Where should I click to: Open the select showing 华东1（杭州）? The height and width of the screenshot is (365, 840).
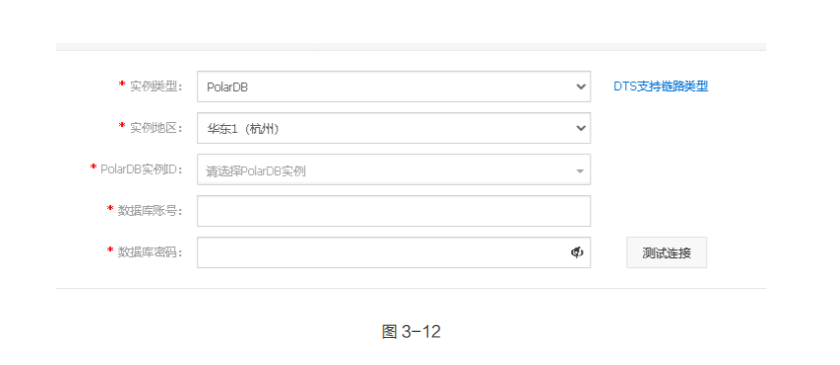tap(394, 128)
